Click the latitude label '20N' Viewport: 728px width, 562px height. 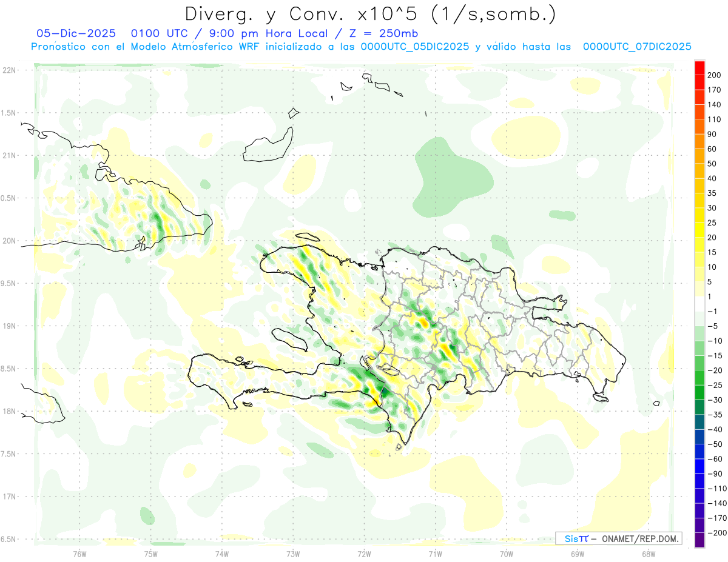point(9,241)
